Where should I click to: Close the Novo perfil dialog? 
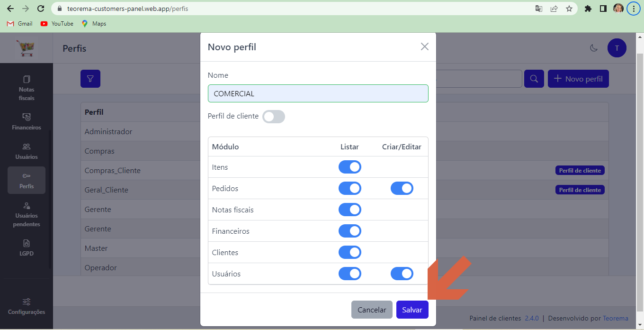pyautogui.click(x=425, y=46)
